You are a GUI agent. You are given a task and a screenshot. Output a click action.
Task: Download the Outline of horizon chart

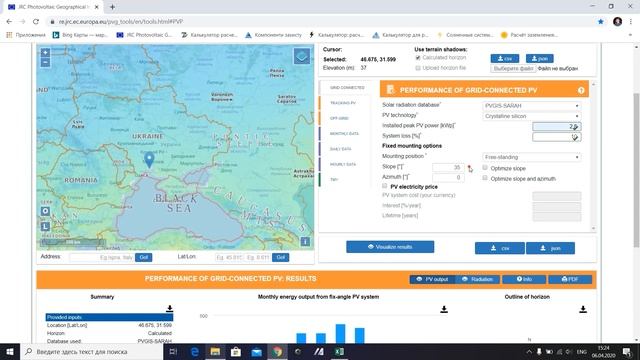point(583,309)
